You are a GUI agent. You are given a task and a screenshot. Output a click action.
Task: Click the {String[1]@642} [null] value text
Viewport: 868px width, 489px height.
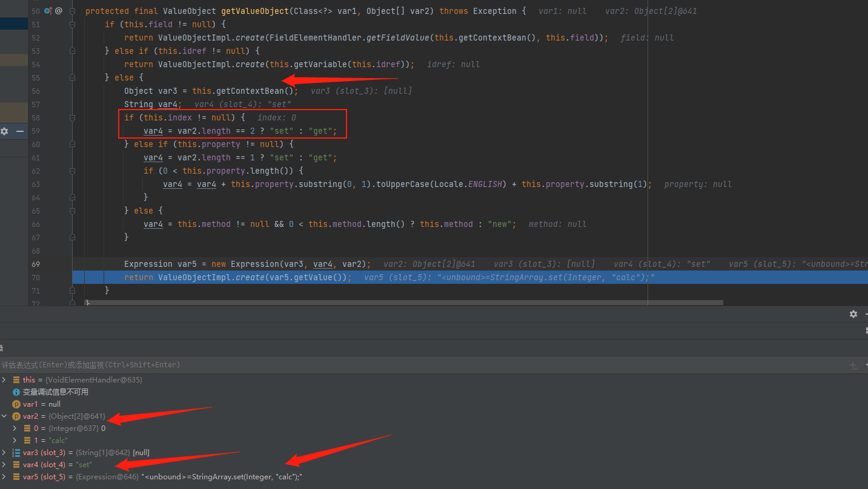(x=113, y=453)
